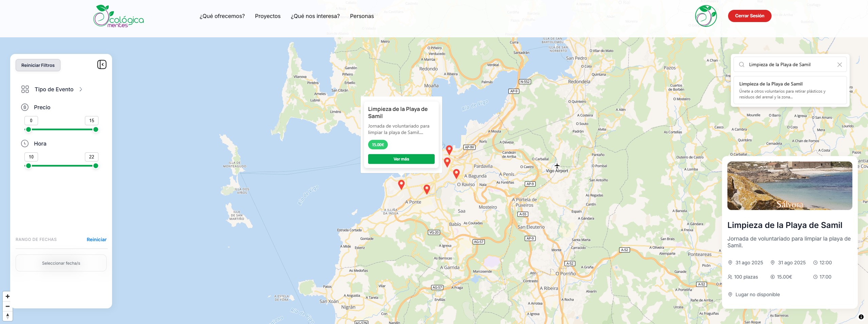Screen dimensions: 868x324
Task: Open the Seleccionar fecha/s date picker
Action: tap(61, 263)
